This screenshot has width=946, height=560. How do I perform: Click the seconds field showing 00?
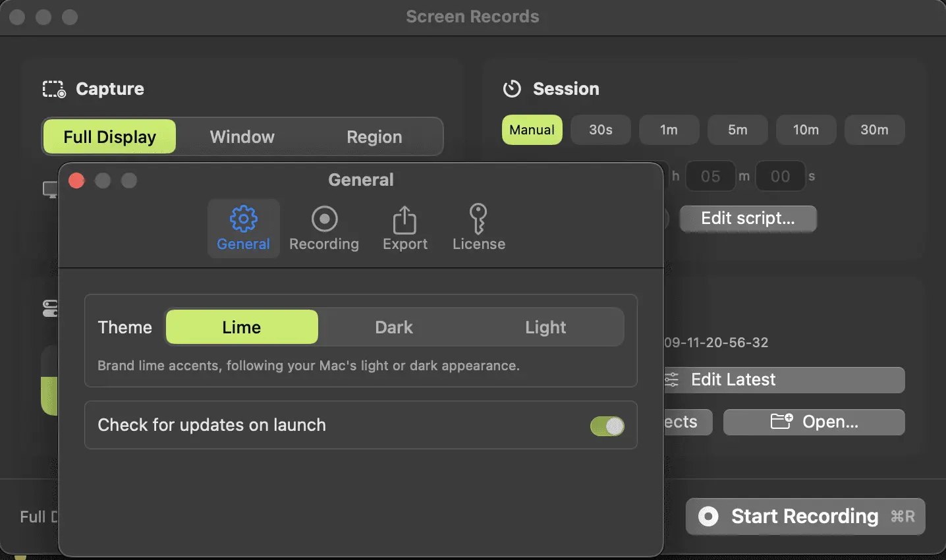781,177
